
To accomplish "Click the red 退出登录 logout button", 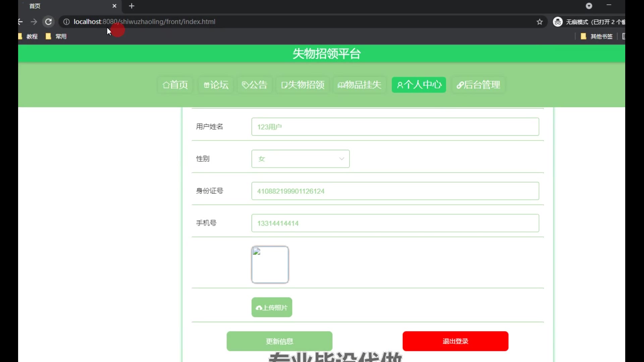I will (x=455, y=341).
